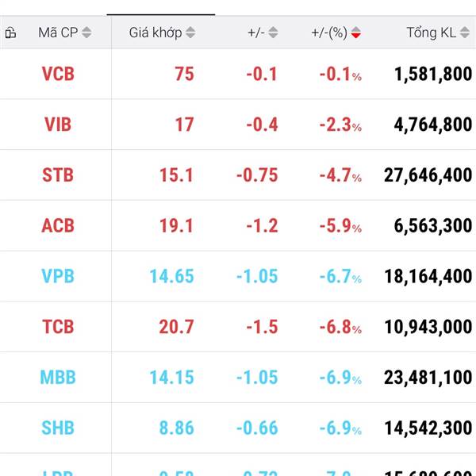Screen dimensions: 476x476
Task: Click MBB total volume 23,481,100
Action: [x=428, y=378]
